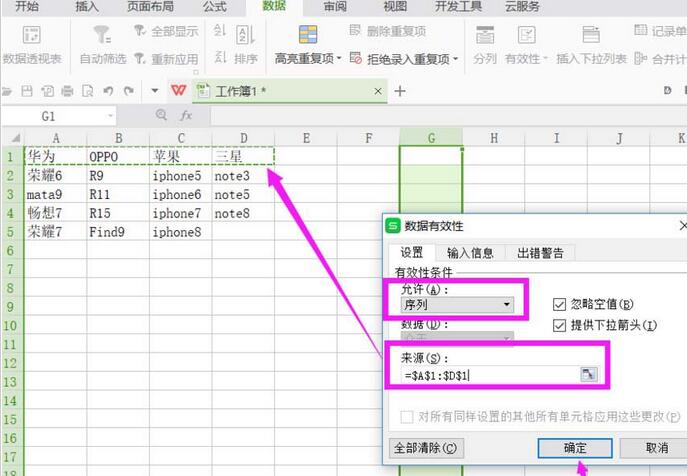Click the magnifier icon beside fx

tap(161, 115)
